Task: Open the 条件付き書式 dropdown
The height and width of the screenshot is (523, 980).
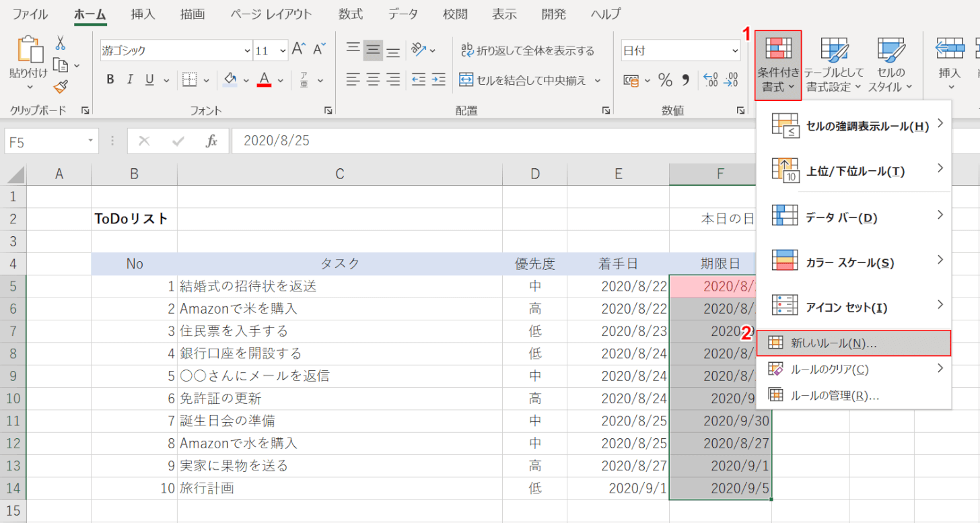Action: pyautogui.click(x=778, y=65)
